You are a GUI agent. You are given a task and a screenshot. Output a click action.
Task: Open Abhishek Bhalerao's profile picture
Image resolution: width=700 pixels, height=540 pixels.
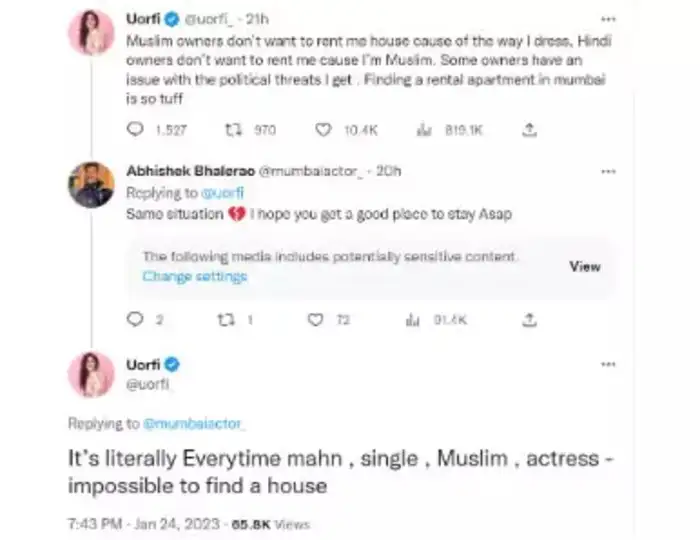(x=90, y=186)
